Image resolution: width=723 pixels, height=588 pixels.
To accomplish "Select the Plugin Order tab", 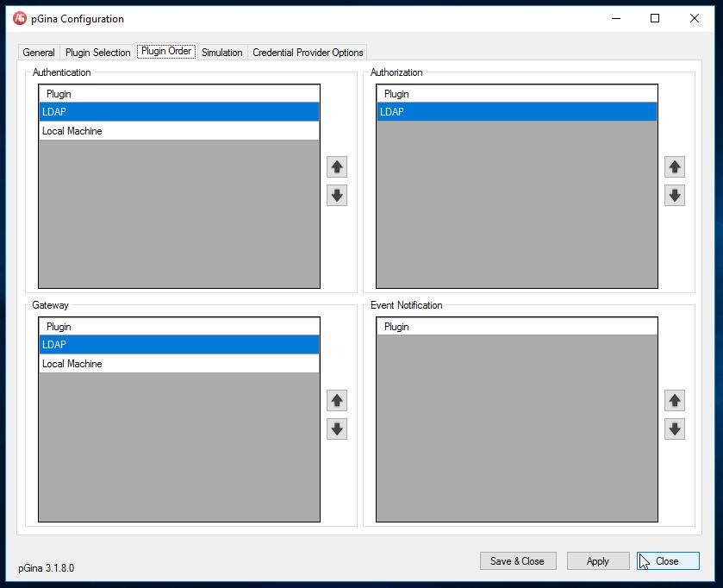I will 166,51.
